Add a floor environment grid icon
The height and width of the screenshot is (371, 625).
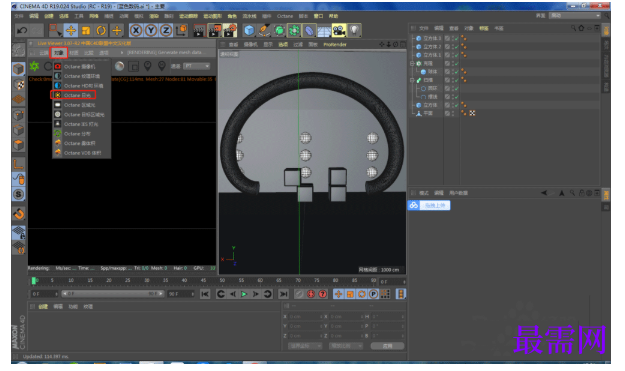(324, 31)
